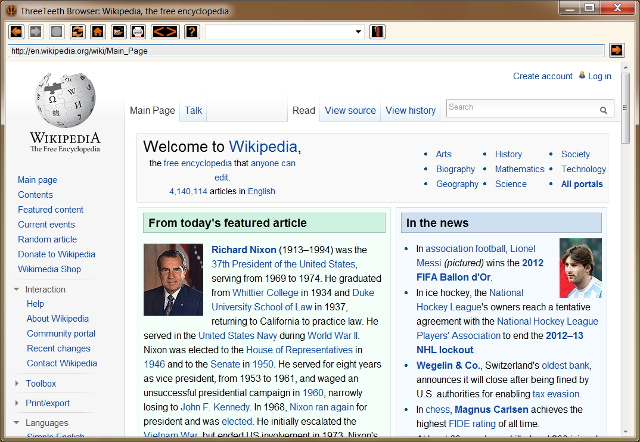Open the Wegelin & Co. link

pyautogui.click(x=449, y=365)
